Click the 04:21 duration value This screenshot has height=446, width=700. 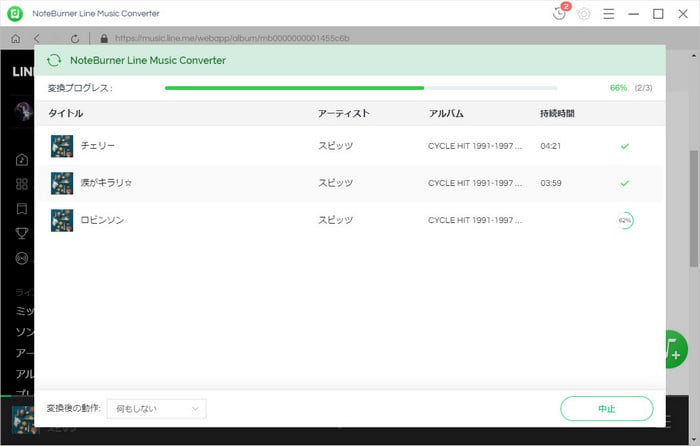pyautogui.click(x=550, y=146)
